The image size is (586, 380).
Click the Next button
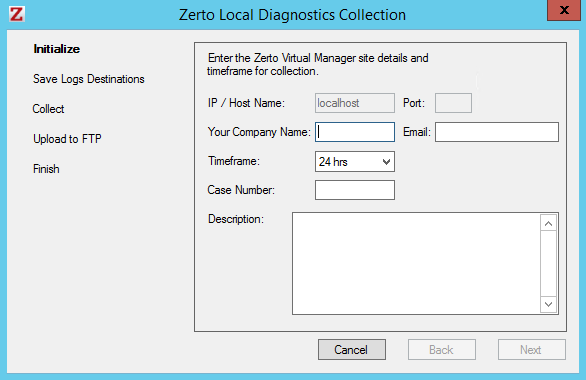pos(531,350)
